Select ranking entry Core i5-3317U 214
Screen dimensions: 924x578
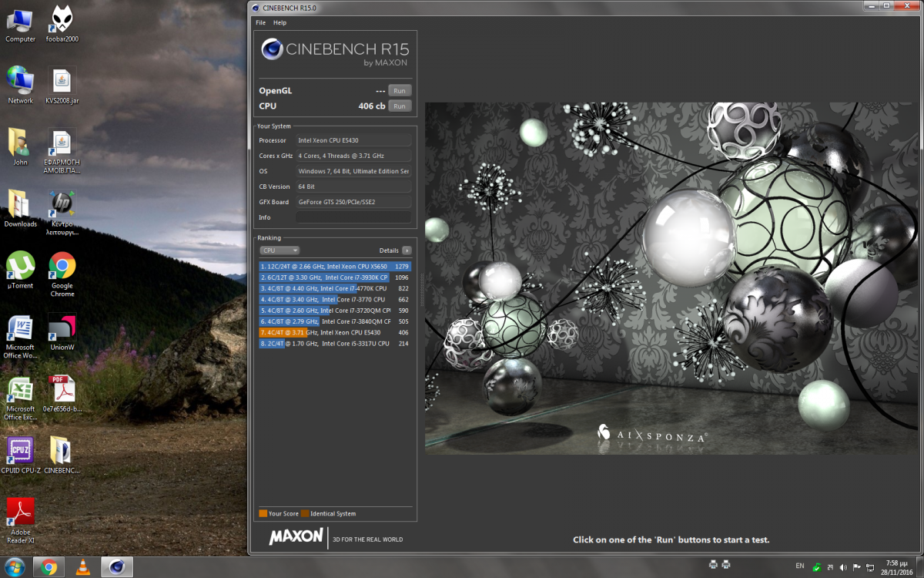[x=335, y=344]
